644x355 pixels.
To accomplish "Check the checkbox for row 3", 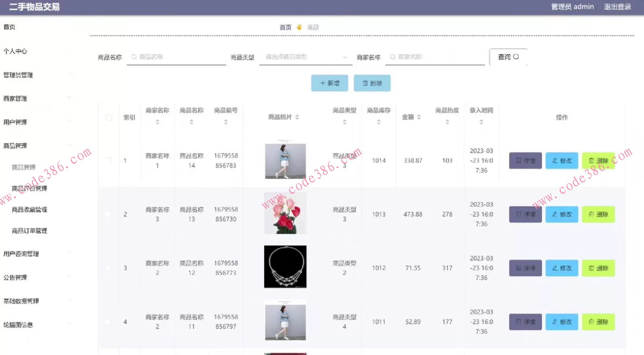I will (109, 268).
